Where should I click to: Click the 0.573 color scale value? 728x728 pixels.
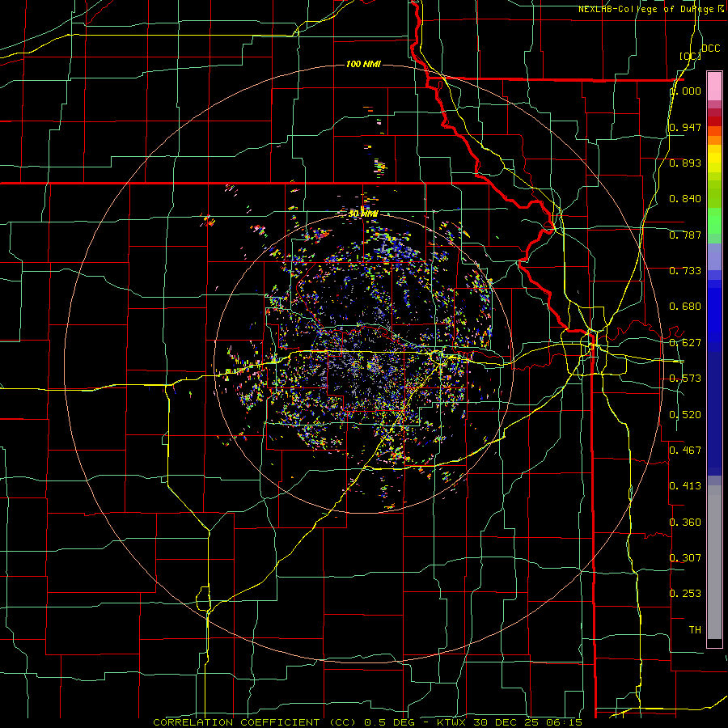[685, 379]
